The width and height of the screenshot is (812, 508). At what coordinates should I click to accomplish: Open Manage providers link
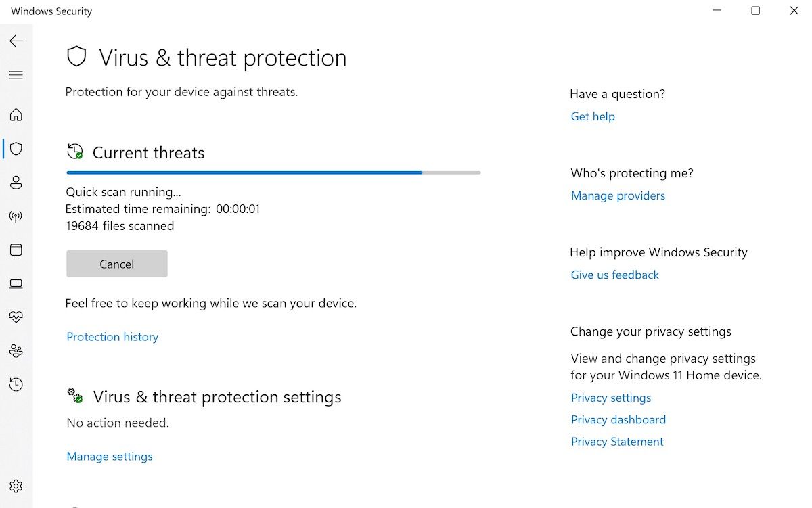618,195
